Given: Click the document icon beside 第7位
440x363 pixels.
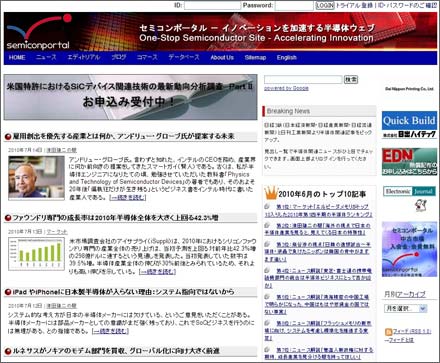Looking at the screenshot, I should click(267, 349).
